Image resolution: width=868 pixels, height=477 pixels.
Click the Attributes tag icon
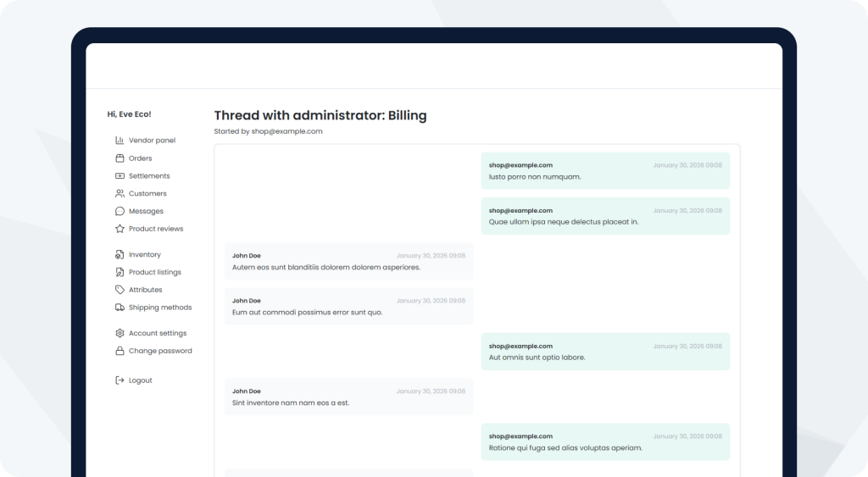(x=120, y=290)
